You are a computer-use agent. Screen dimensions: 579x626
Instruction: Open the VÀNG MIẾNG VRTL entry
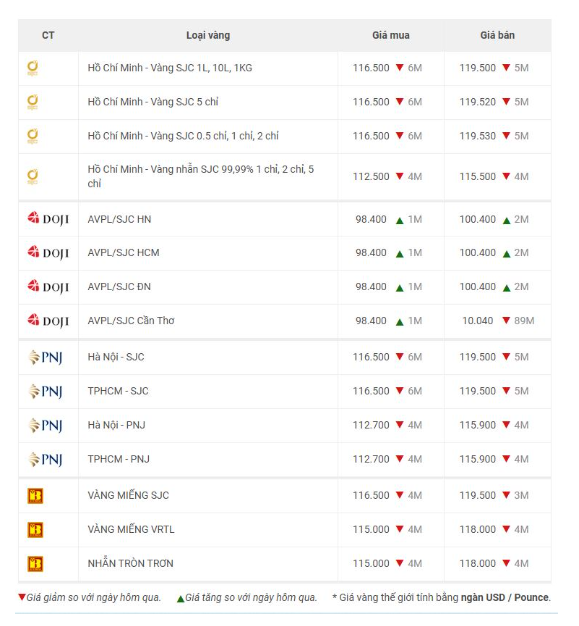click(x=131, y=529)
